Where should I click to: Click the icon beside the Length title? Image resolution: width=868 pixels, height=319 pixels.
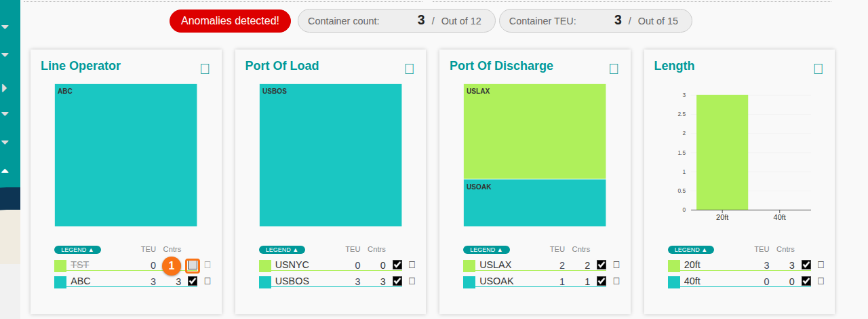coord(818,69)
